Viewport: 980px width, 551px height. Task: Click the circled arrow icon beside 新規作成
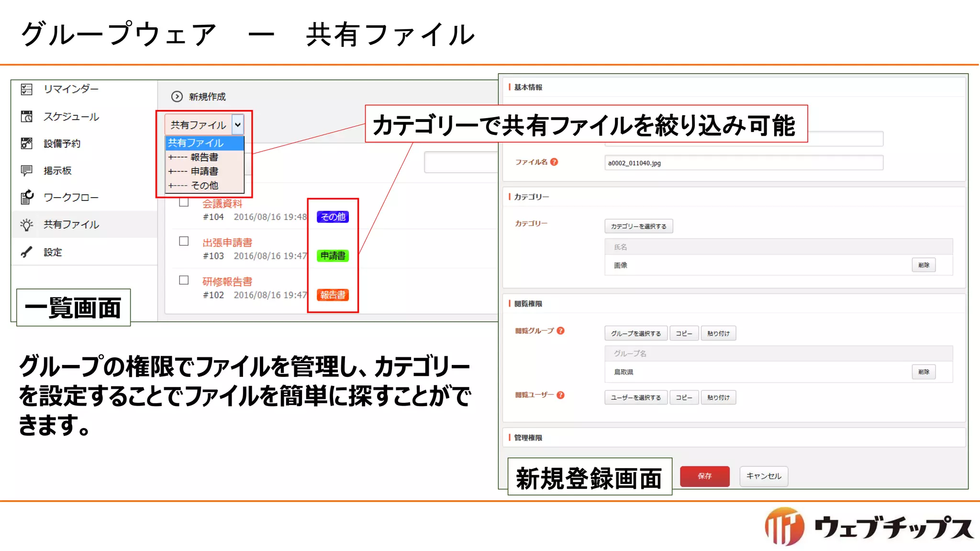(x=177, y=97)
